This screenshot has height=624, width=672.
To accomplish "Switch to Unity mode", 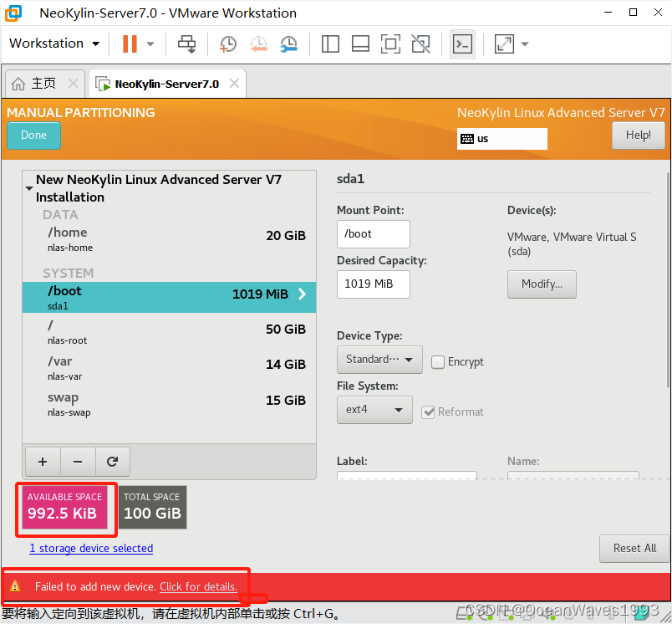I will [x=421, y=43].
